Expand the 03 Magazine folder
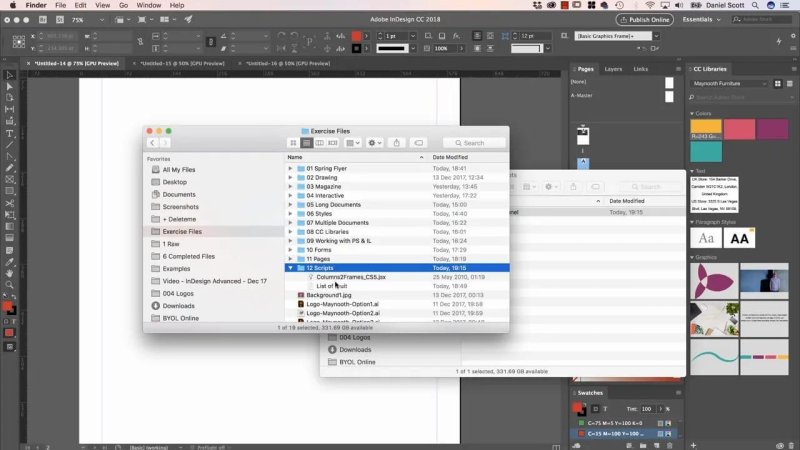This screenshot has width=800, height=450. coord(290,187)
